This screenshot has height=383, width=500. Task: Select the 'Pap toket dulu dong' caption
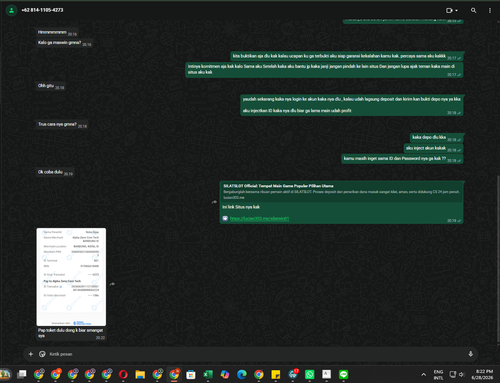(70, 333)
